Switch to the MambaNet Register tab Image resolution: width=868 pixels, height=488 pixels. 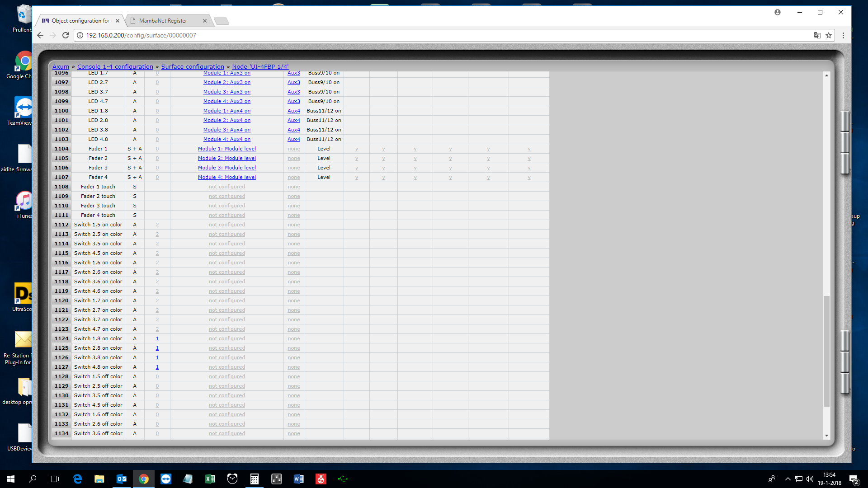[x=163, y=21]
